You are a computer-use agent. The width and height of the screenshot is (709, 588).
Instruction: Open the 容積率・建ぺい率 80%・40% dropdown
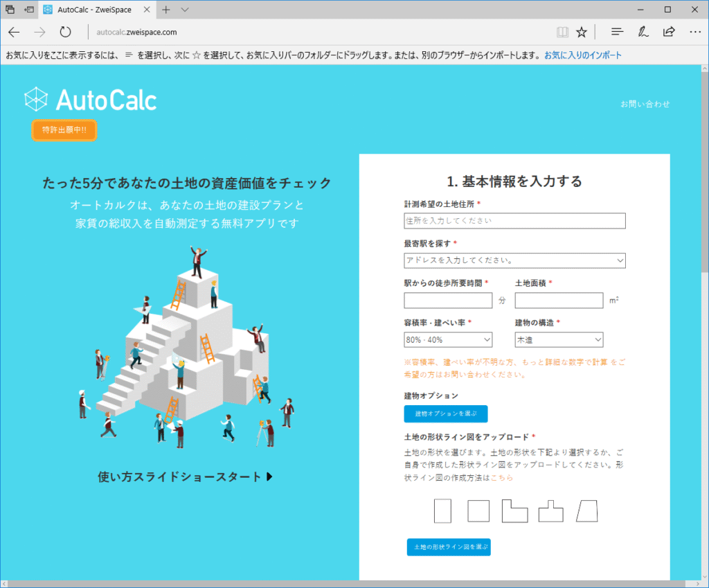(x=448, y=339)
